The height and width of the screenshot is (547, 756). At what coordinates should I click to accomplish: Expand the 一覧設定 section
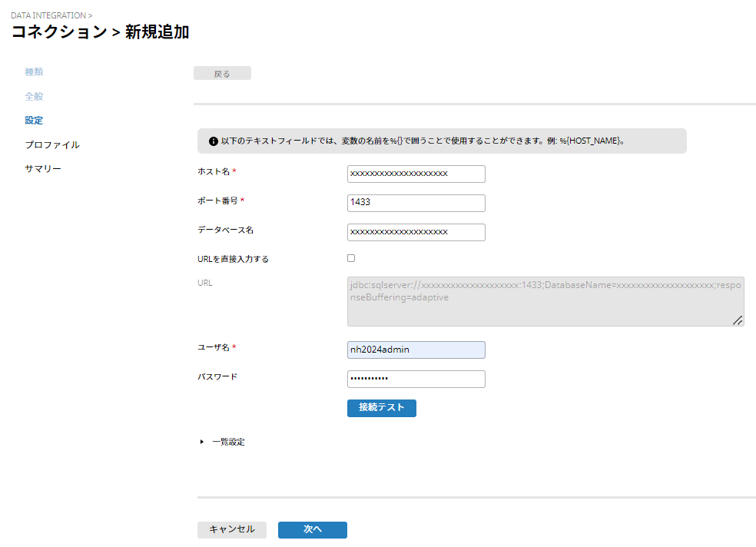coord(202,442)
